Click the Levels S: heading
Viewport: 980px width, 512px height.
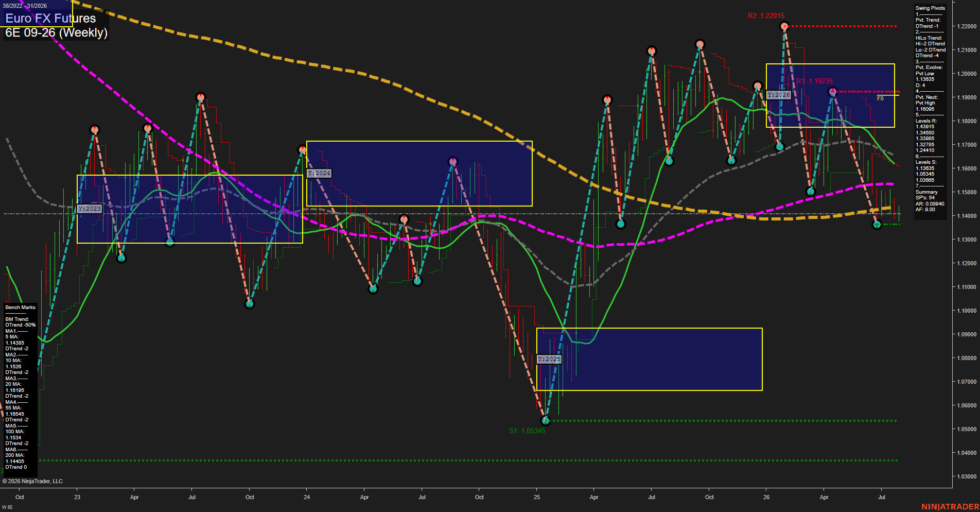[926, 162]
